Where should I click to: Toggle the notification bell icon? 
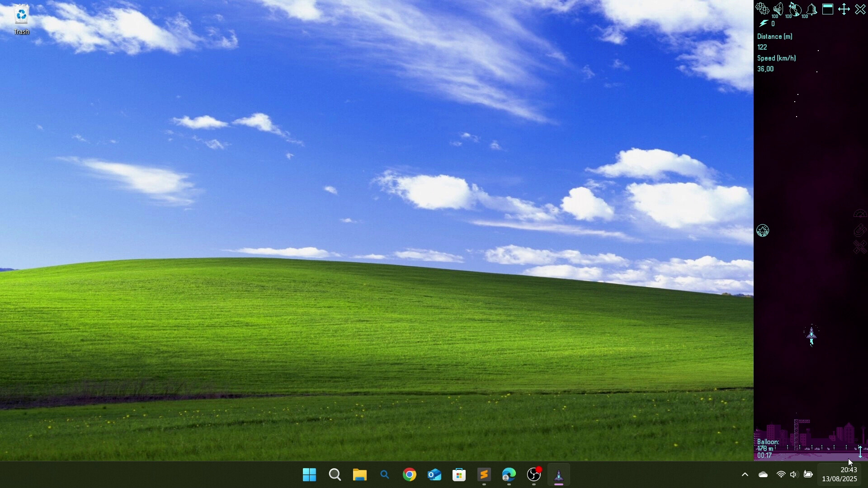[x=811, y=9]
